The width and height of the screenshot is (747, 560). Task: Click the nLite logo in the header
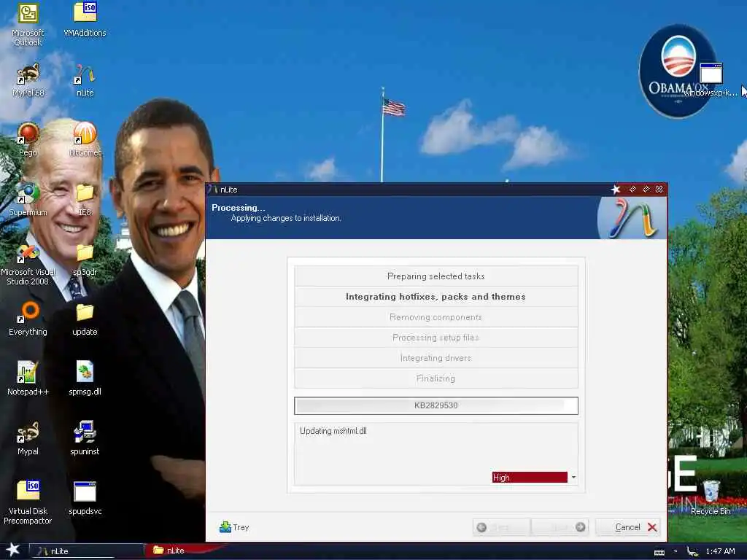tap(632, 217)
